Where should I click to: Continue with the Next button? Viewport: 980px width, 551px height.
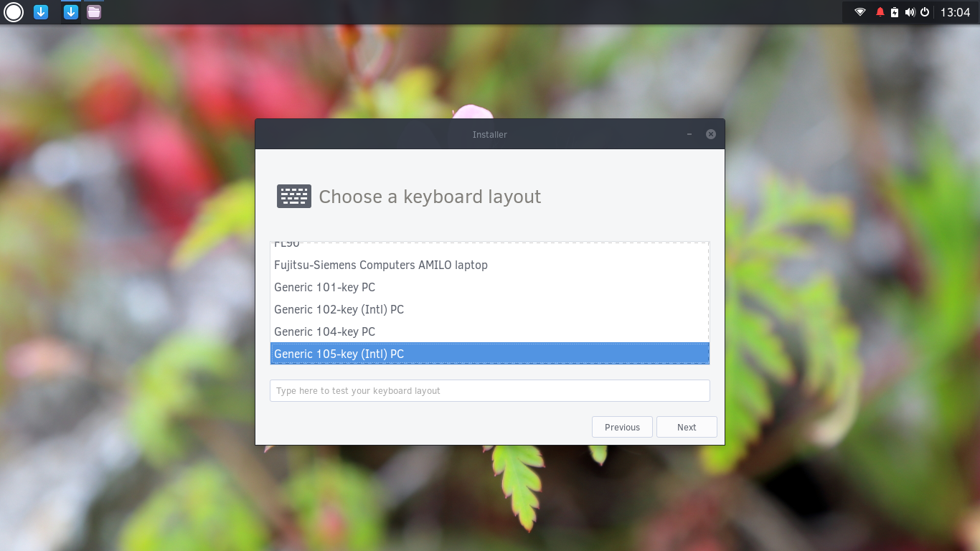click(x=687, y=427)
